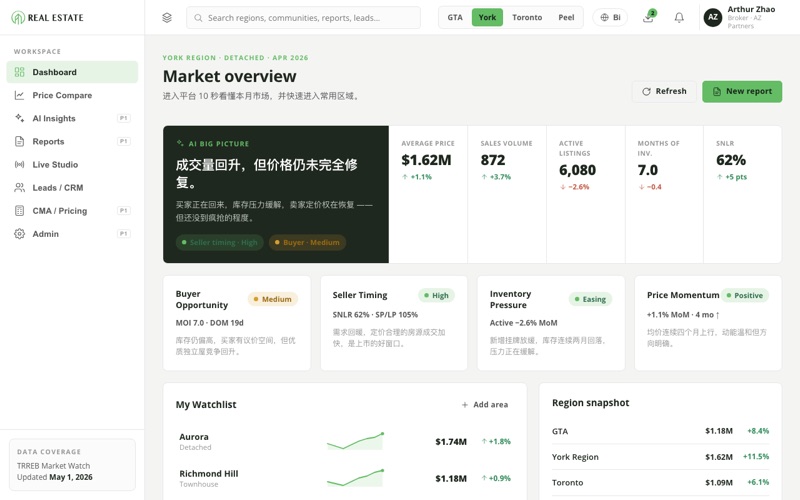Open the Inventory Pressure card
The image size is (800, 500).
coord(551,323)
